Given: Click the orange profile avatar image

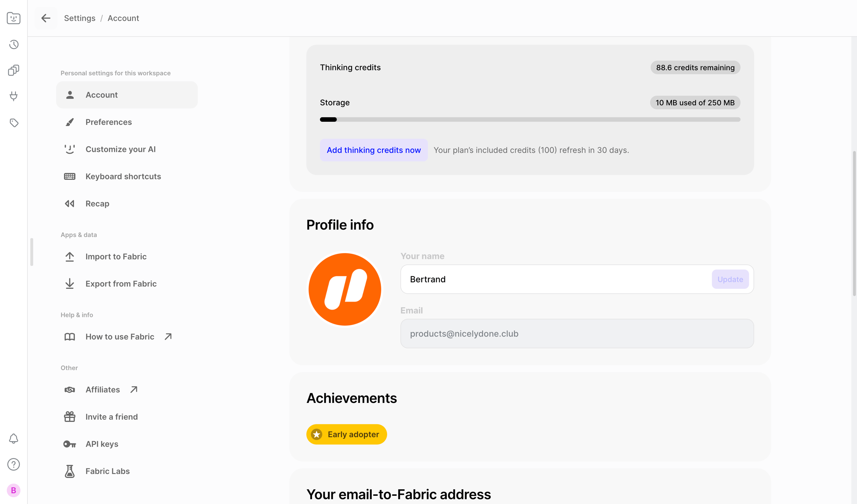Looking at the screenshot, I should 345,289.
